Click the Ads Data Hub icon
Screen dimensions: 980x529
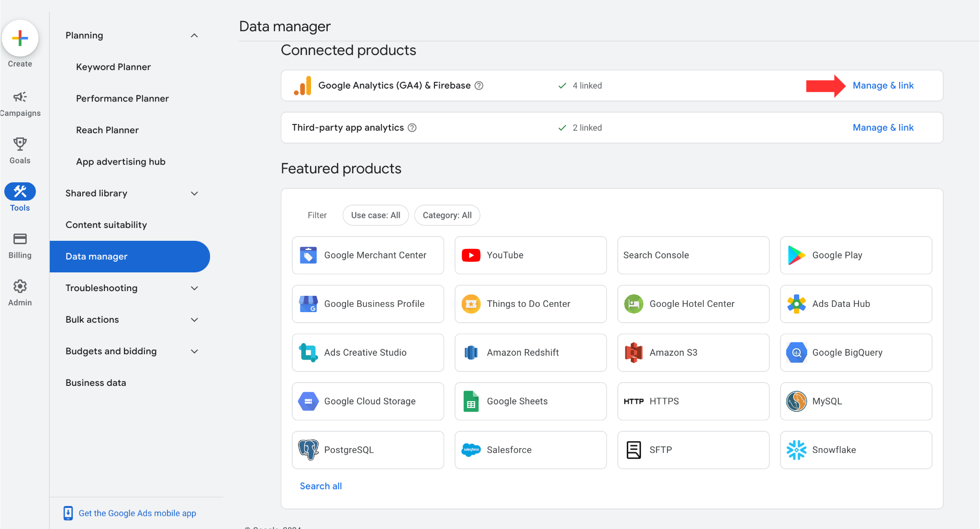796,304
